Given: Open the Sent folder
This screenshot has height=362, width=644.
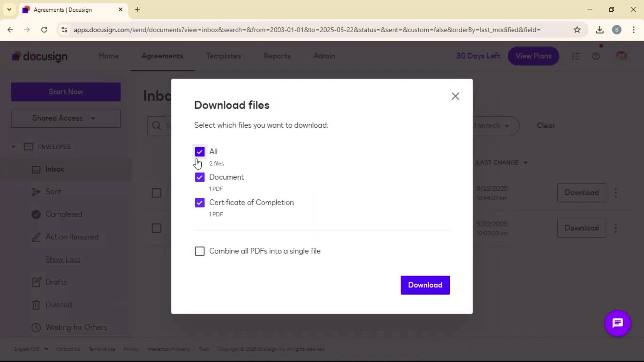Looking at the screenshot, I should (x=53, y=192).
